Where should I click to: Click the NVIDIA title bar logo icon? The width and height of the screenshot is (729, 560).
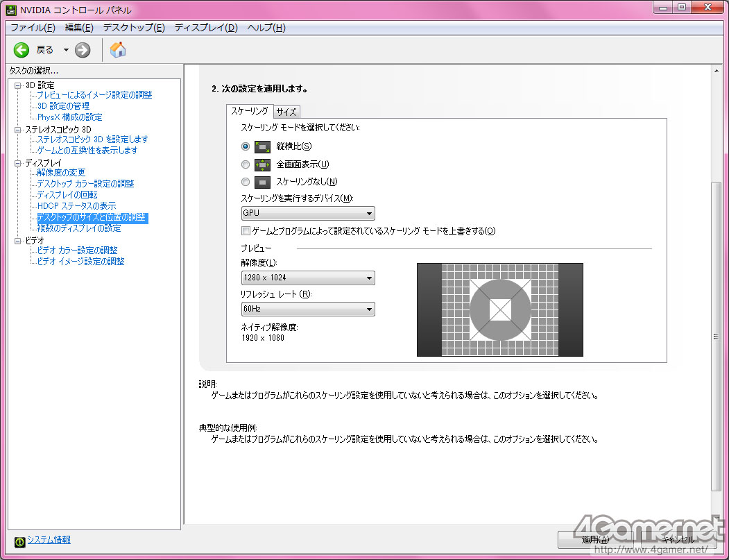(12, 10)
